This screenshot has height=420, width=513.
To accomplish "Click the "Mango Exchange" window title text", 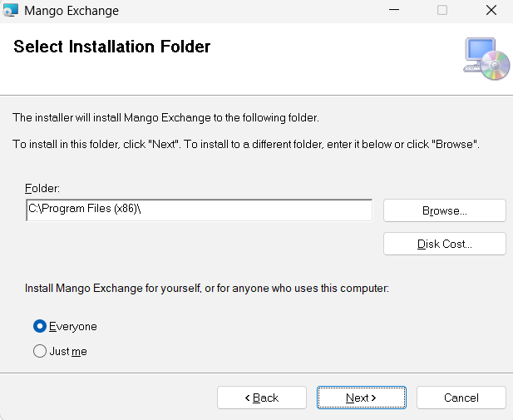I will click(x=72, y=11).
